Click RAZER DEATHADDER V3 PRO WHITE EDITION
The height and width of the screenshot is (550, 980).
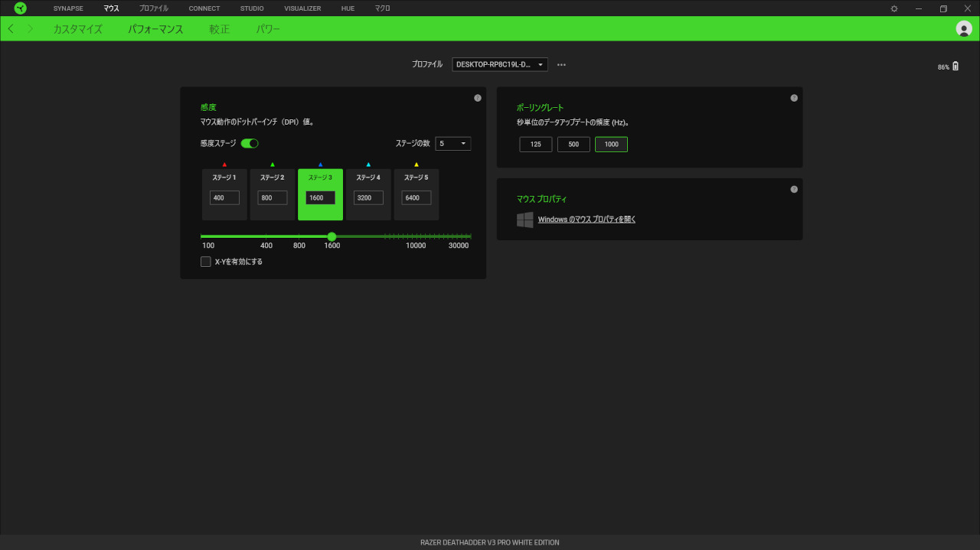point(490,542)
